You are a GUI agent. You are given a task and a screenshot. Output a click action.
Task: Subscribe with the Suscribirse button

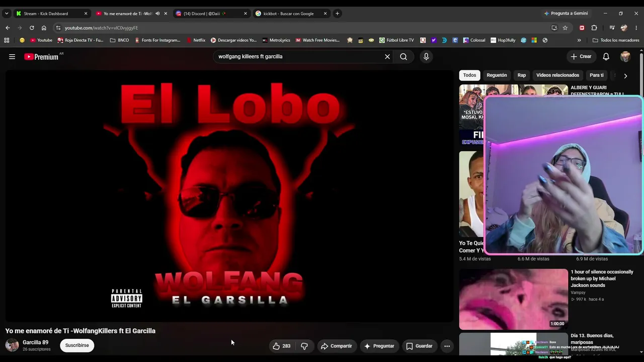(x=77, y=345)
